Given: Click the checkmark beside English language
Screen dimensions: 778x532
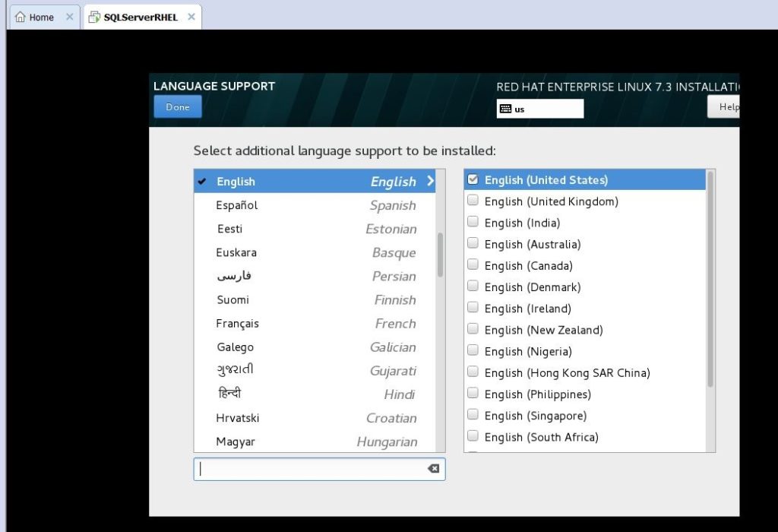Looking at the screenshot, I should (202, 181).
